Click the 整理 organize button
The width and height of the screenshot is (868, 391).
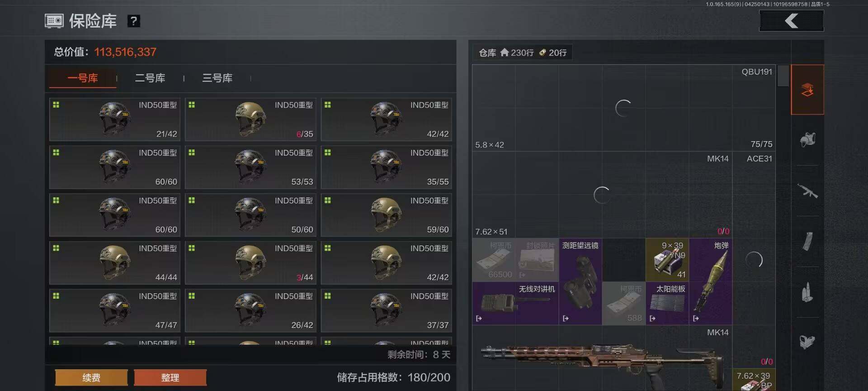click(170, 377)
